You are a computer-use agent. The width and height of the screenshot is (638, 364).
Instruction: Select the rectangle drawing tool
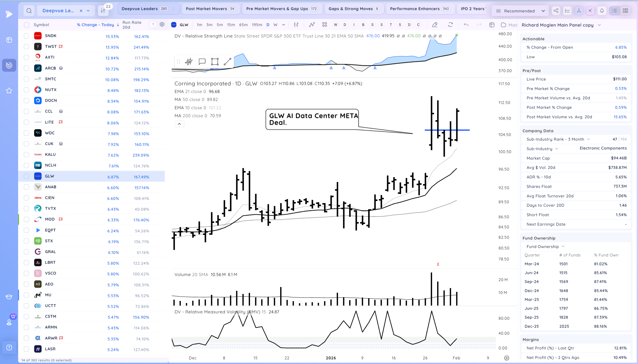(x=215, y=62)
